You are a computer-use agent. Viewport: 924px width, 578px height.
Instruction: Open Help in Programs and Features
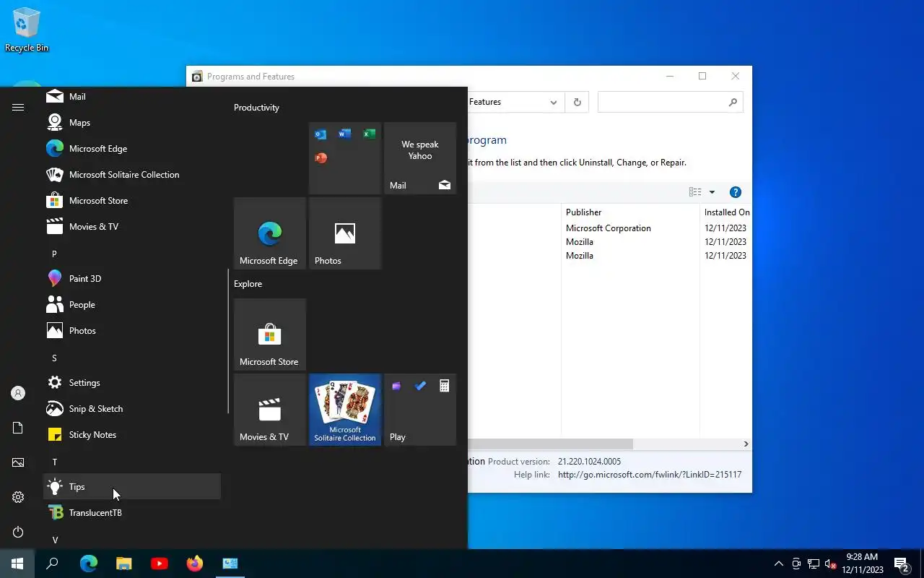coord(736,192)
